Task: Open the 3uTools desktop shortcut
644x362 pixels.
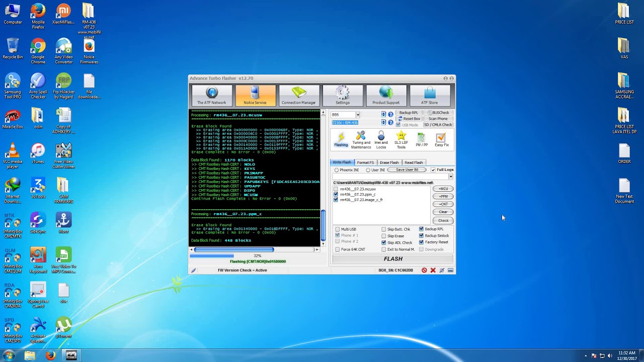Action: point(38,189)
